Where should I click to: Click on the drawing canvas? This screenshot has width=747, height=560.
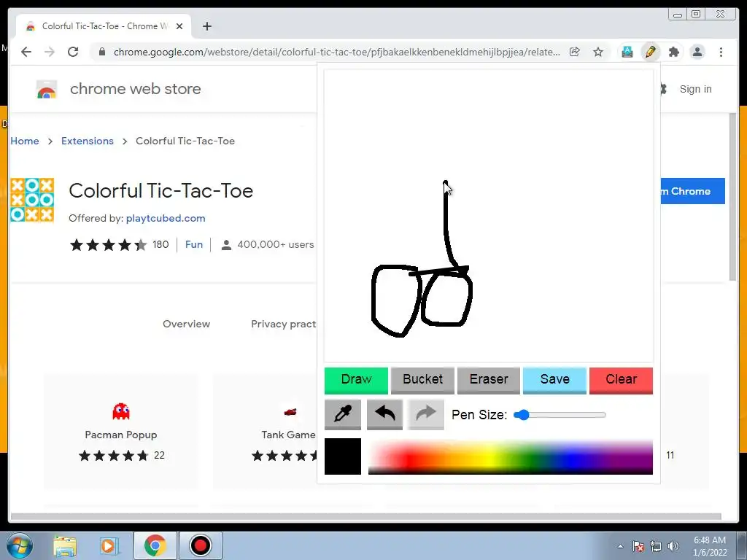coord(488,216)
